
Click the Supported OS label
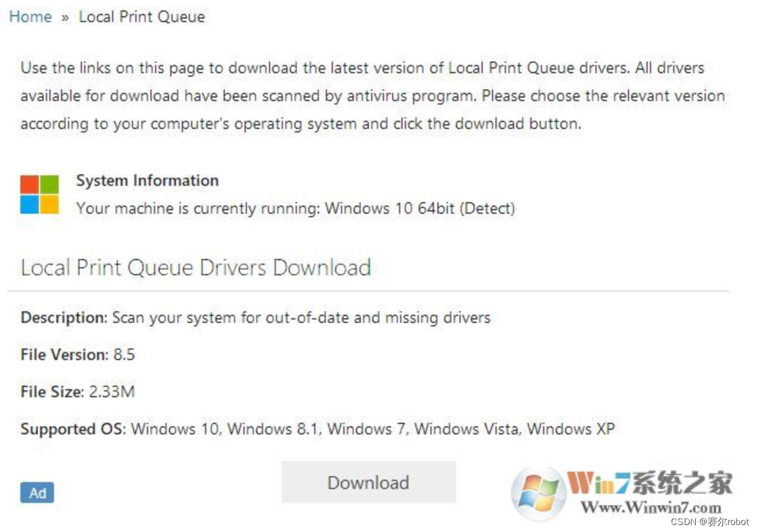[x=73, y=429]
